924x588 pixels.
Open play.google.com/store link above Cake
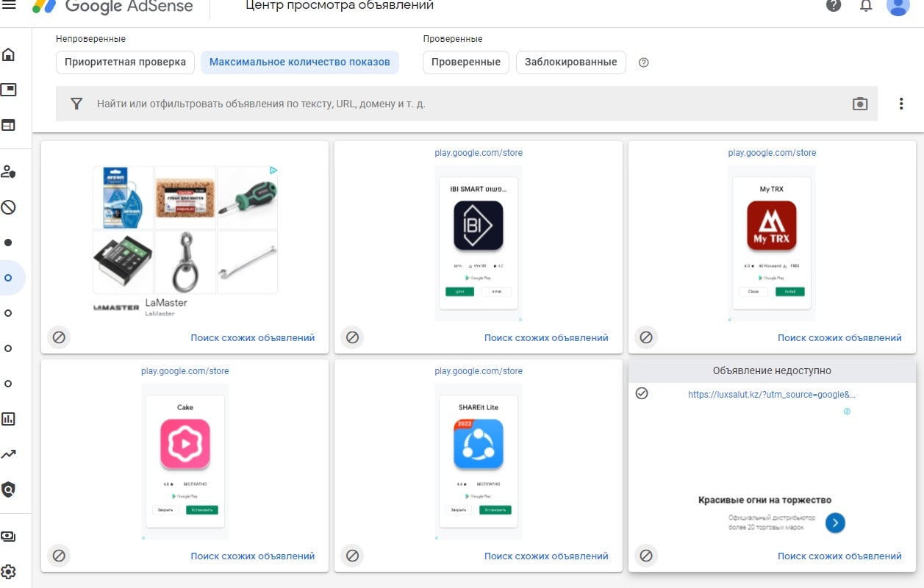[x=185, y=371]
